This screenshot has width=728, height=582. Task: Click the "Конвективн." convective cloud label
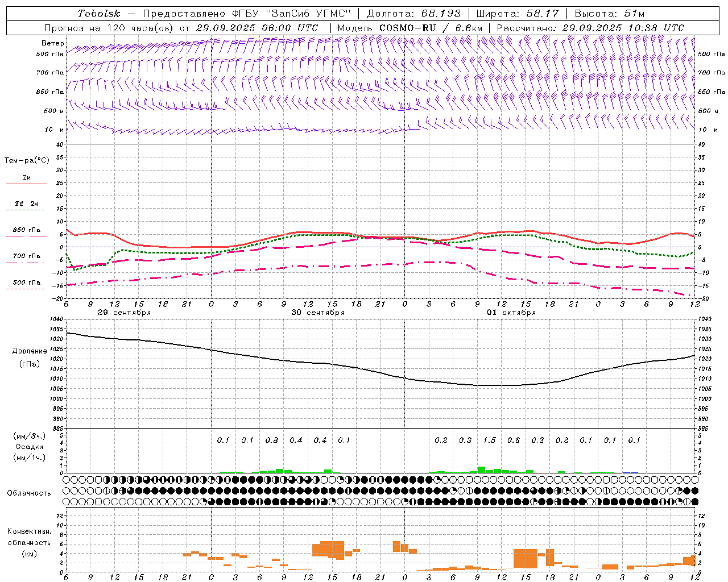pyautogui.click(x=29, y=531)
